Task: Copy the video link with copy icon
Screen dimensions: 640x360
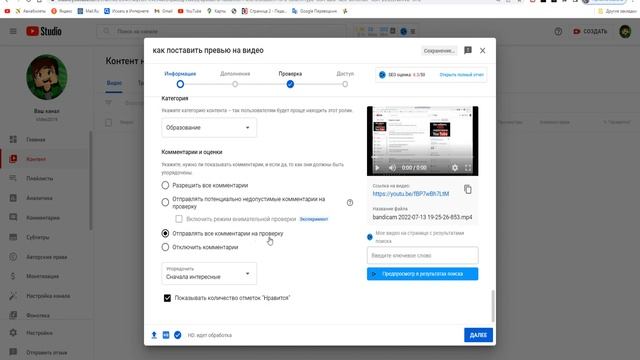Action: pos(468,189)
